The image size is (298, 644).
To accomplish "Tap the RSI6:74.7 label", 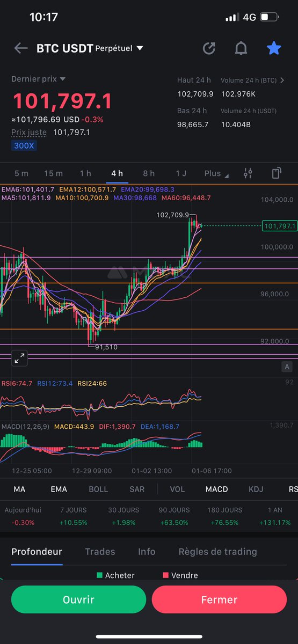I will tap(17, 383).
